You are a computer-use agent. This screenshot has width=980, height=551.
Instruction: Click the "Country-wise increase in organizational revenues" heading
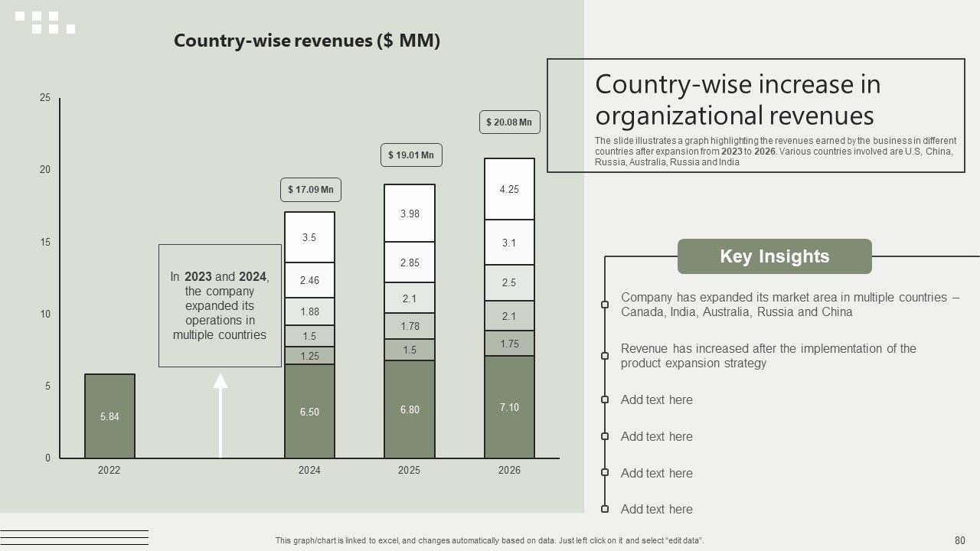point(737,99)
